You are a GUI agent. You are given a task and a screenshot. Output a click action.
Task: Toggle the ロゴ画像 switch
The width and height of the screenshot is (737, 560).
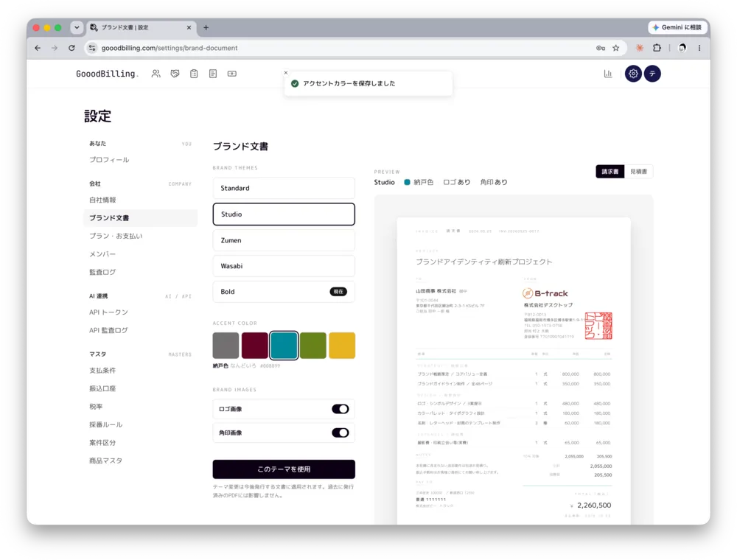(340, 409)
